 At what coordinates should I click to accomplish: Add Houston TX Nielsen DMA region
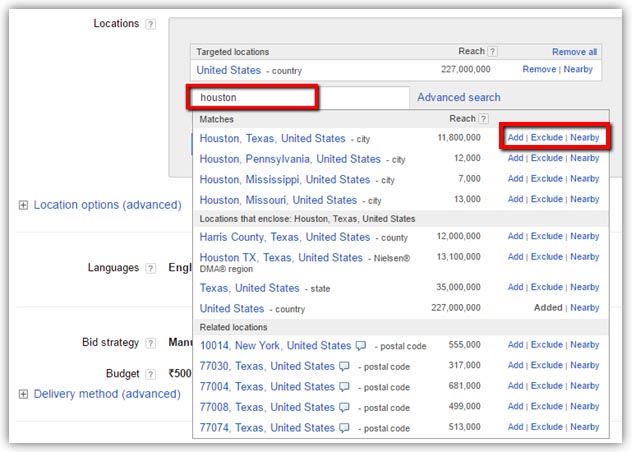(515, 257)
